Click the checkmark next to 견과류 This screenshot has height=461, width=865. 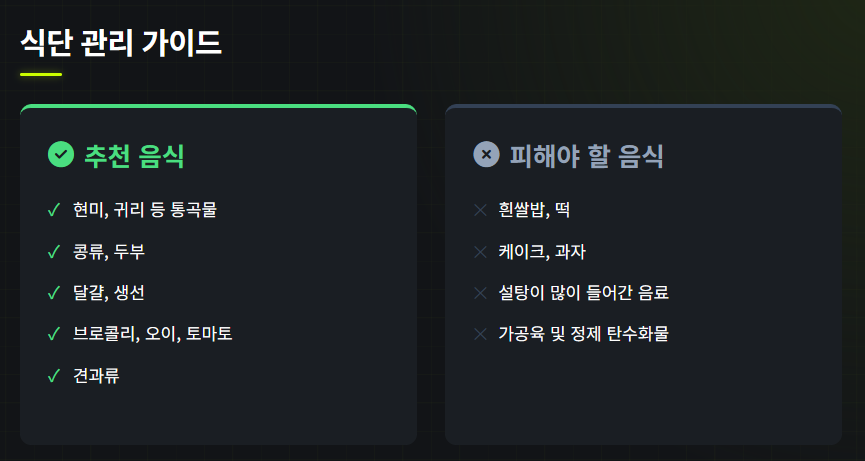point(54,376)
